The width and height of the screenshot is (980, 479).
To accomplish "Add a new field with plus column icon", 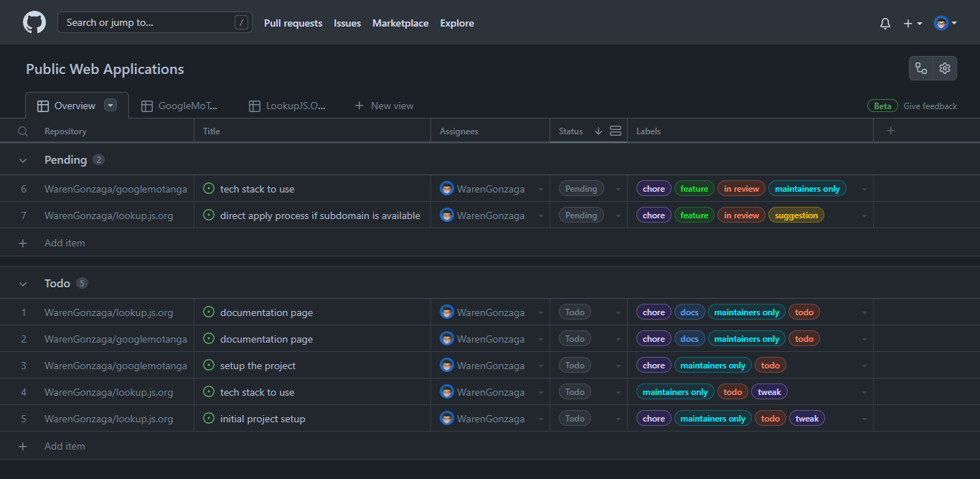I will (891, 131).
